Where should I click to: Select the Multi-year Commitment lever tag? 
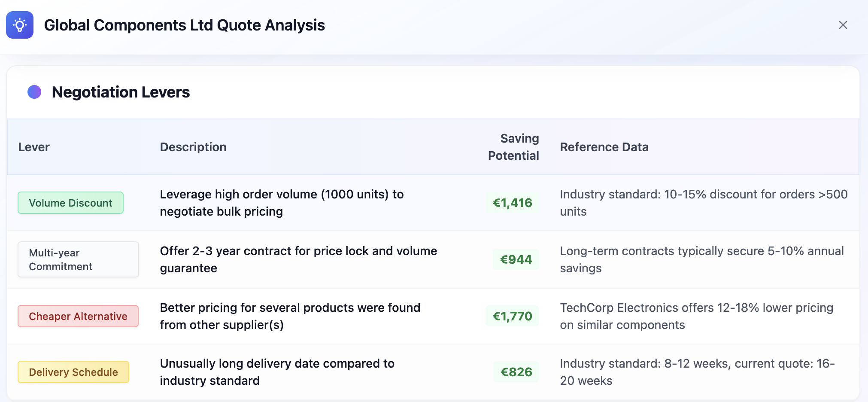(x=78, y=259)
